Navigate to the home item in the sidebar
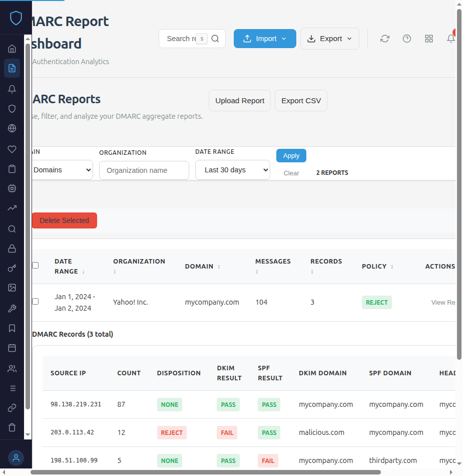The height and width of the screenshot is (476, 463). pos(12,48)
